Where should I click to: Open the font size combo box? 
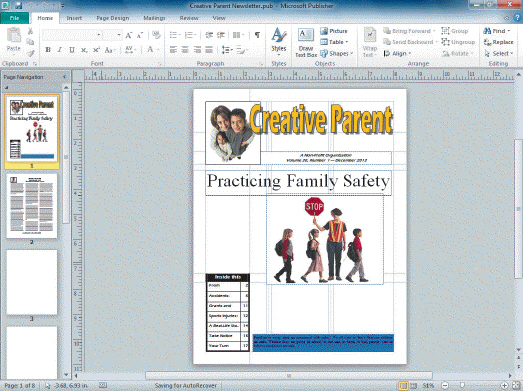coord(112,35)
